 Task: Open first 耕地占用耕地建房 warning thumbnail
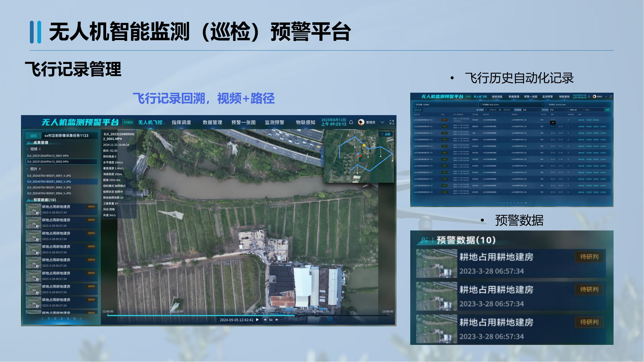[33, 209]
